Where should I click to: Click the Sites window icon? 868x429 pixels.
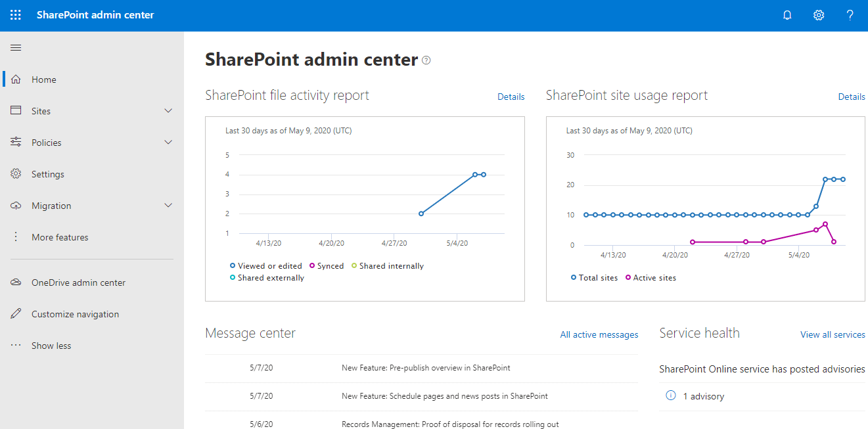[x=16, y=111]
